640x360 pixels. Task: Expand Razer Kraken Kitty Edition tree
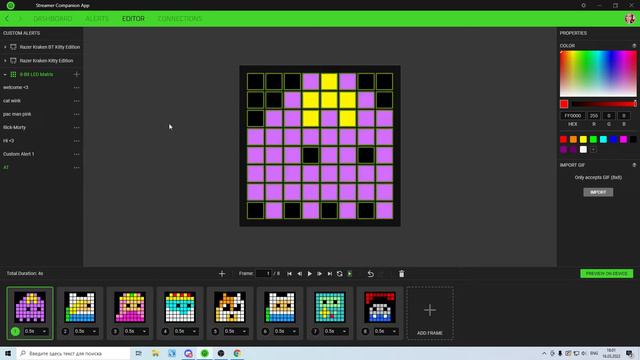[x=5, y=60]
